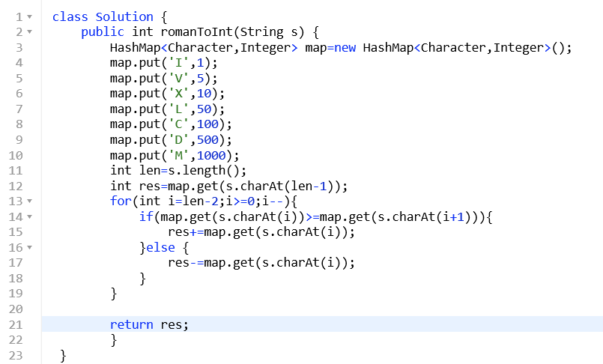
Task: Collapse the fold arrow on line 1
Action: (x=30, y=17)
